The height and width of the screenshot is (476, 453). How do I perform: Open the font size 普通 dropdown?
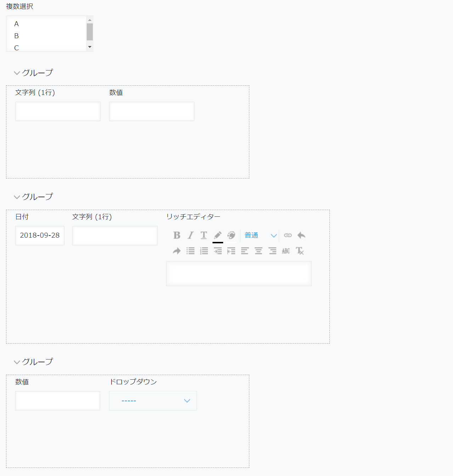[x=260, y=236]
